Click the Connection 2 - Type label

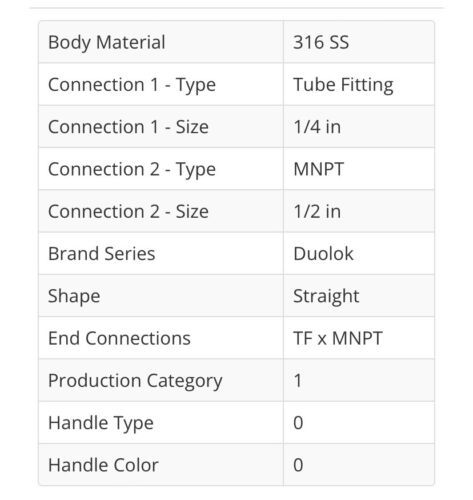point(132,169)
